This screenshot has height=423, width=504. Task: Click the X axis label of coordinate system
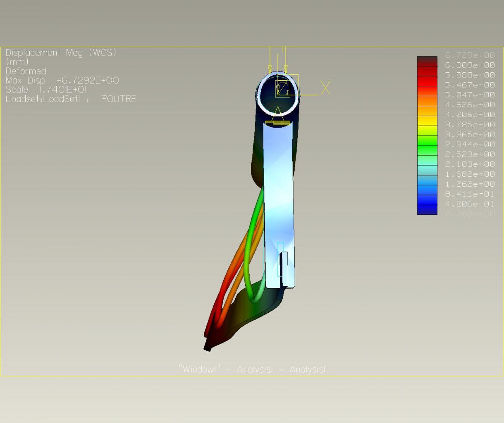coord(325,88)
